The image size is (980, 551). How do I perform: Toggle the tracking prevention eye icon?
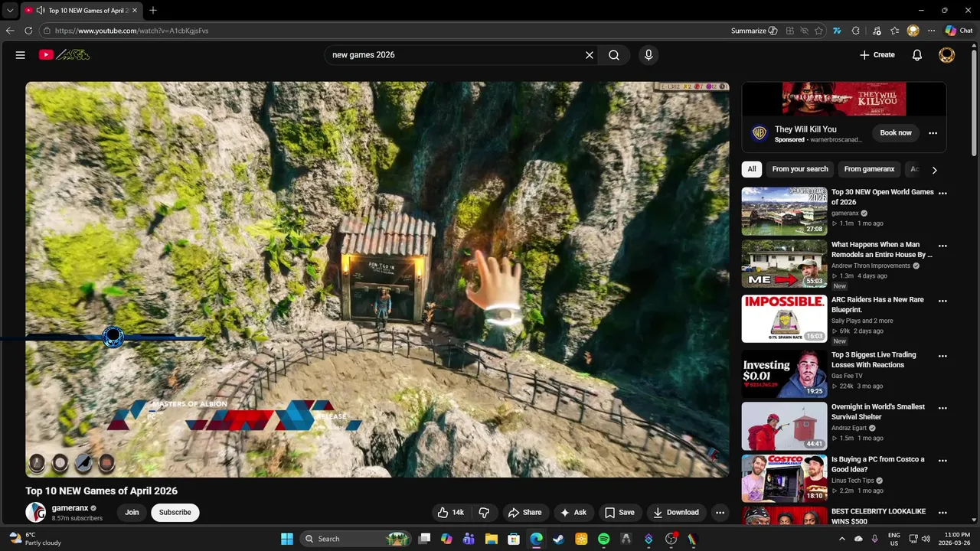805,31
